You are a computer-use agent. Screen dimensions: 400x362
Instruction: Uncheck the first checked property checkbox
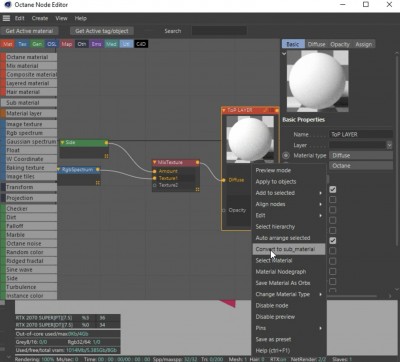[332, 189]
